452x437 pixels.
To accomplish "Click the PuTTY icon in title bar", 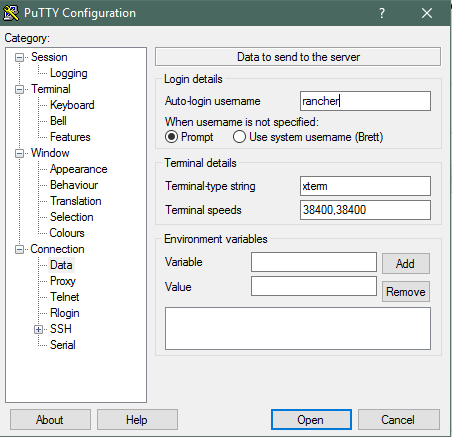I will (x=11, y=13).
